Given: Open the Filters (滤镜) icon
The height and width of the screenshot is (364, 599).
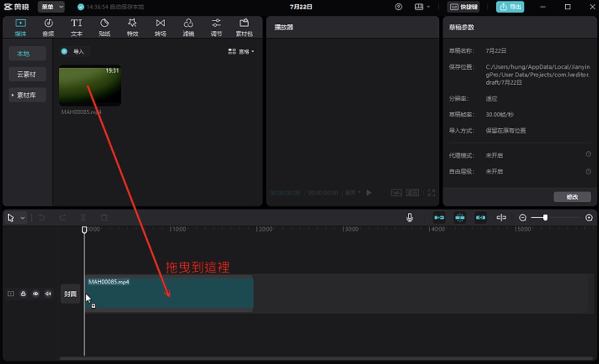Looking at the screenshot, I should click(x=188, y=27).
